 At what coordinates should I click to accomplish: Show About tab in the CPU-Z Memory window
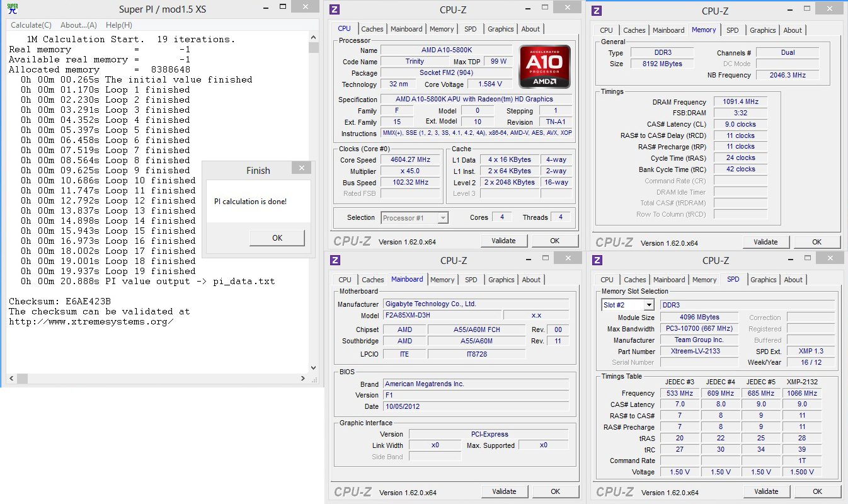(793, 30)
